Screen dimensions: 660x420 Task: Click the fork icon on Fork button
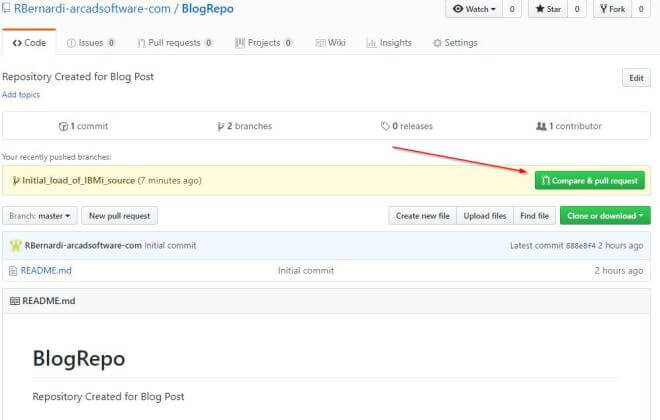604,9
